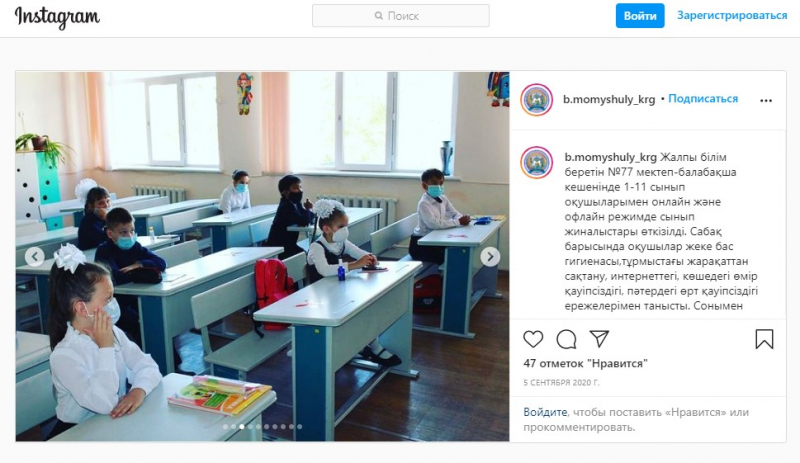The width and height of the screenshot is (800, 463).
Task: Like the post with the heart icon
Action: (x=533, y=339)
